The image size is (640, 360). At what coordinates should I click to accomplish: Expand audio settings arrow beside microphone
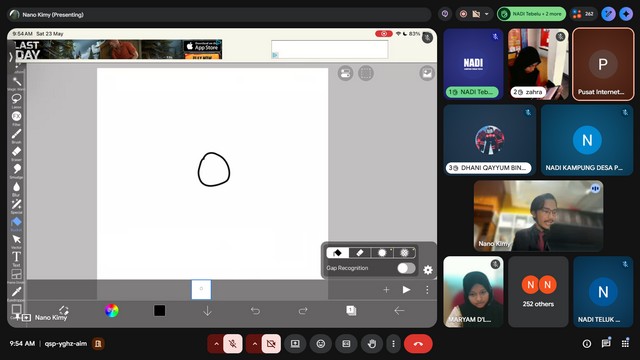(216, 344)
